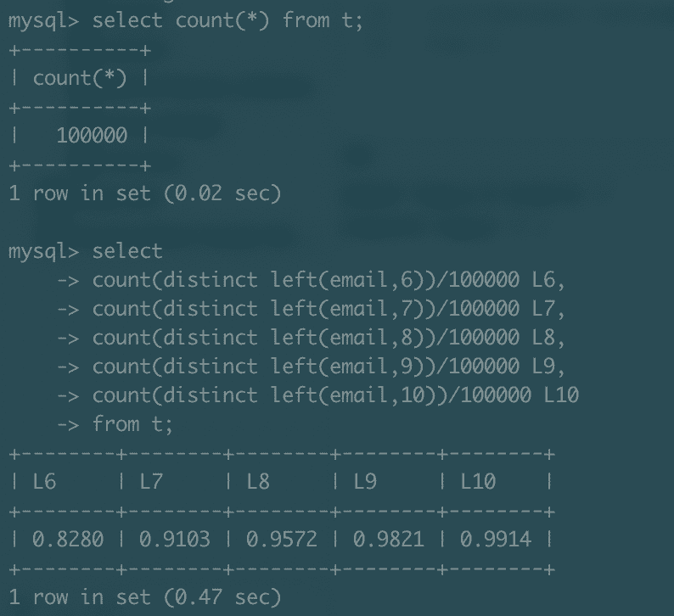Click the 0.9103 result cell
This screenshot has width=674, height=616.
pos(175,540)
